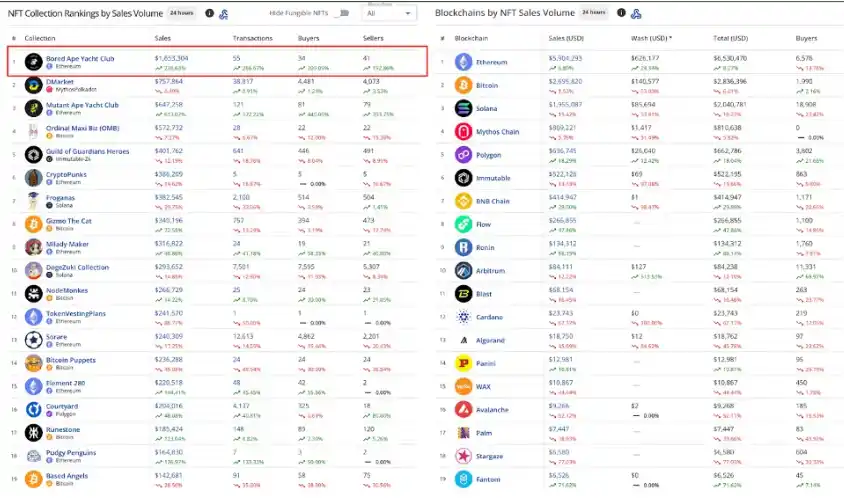Open the TokenVestingPlans collection link
The height and width of the screenshot is (498, 844).
pos(76,313)
